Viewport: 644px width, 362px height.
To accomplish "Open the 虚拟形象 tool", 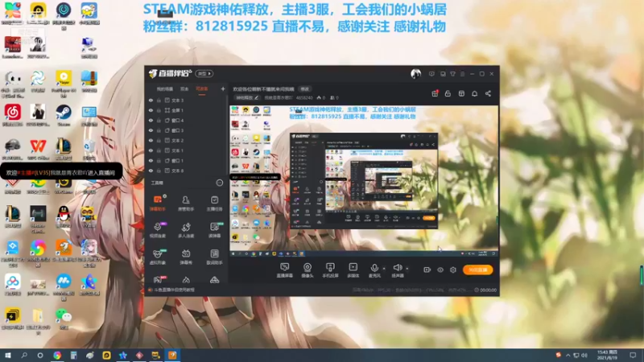I will click(157, 257).
